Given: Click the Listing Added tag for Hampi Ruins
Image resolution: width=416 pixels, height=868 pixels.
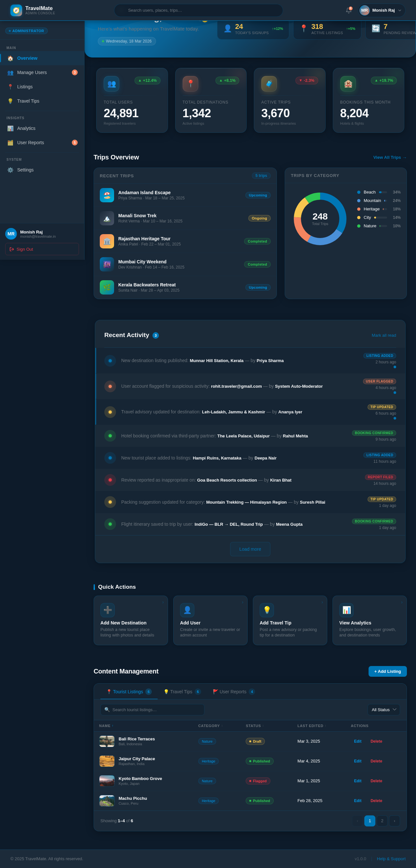Looking at the screenshot, I should [380, 455].
